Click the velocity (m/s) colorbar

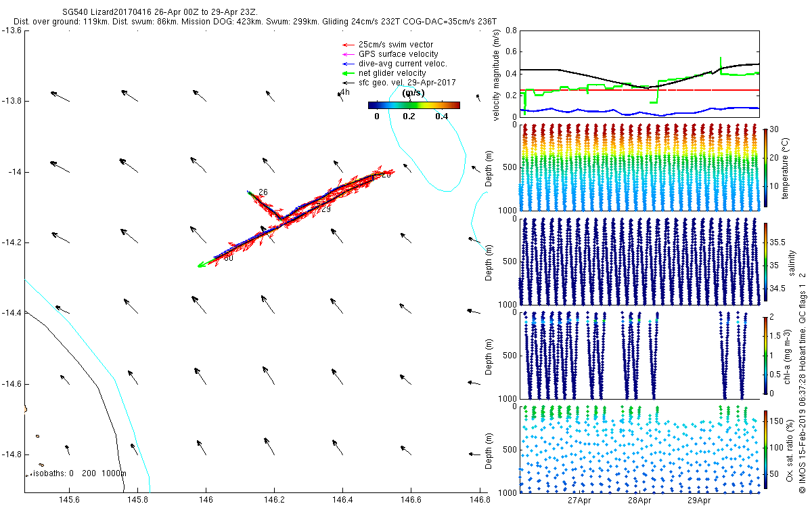click(x=413, y=105)
